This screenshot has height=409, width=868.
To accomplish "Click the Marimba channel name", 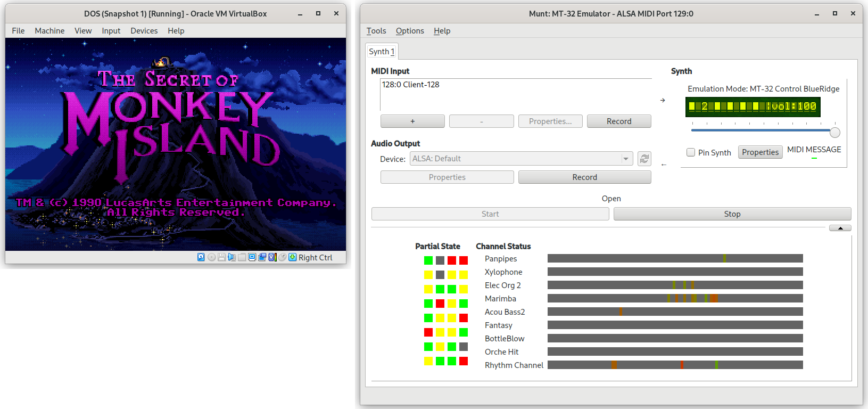I will 500,299.
